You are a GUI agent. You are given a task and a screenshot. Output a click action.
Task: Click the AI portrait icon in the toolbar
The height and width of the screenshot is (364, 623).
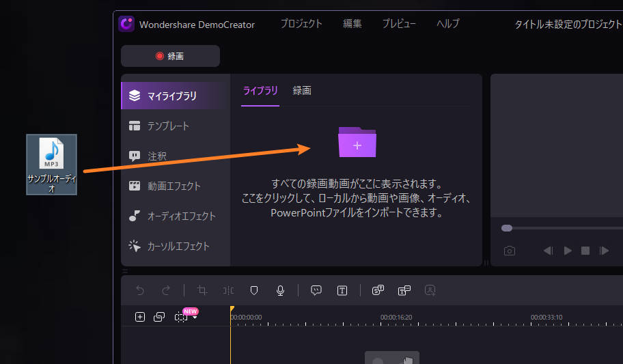click(430, 290)
